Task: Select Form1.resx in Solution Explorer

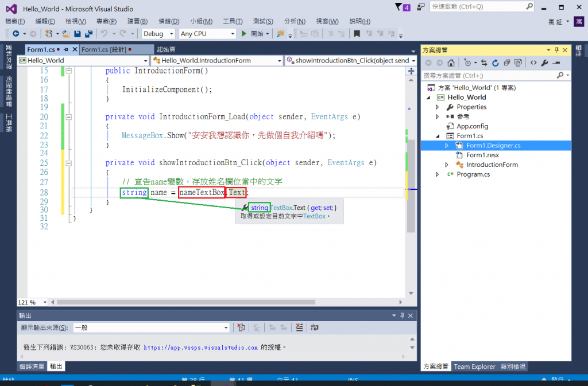Action: point(482,155)
